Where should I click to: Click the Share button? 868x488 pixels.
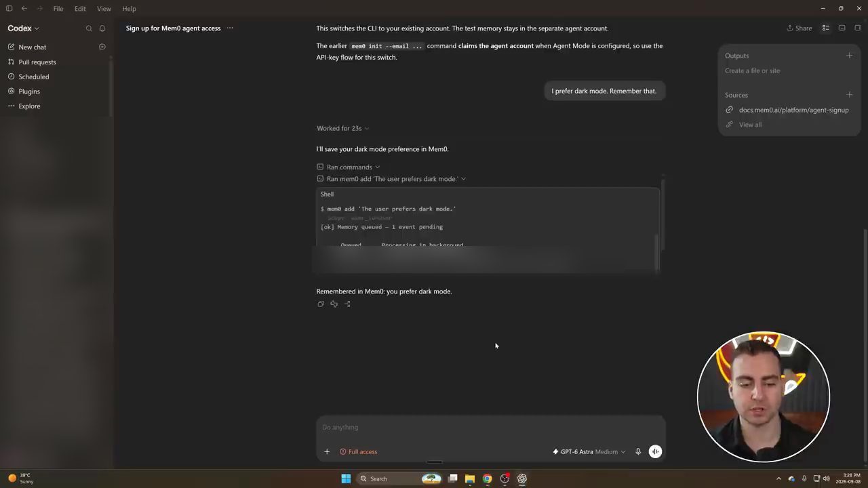pyautogui.click(x=800, y=28)
